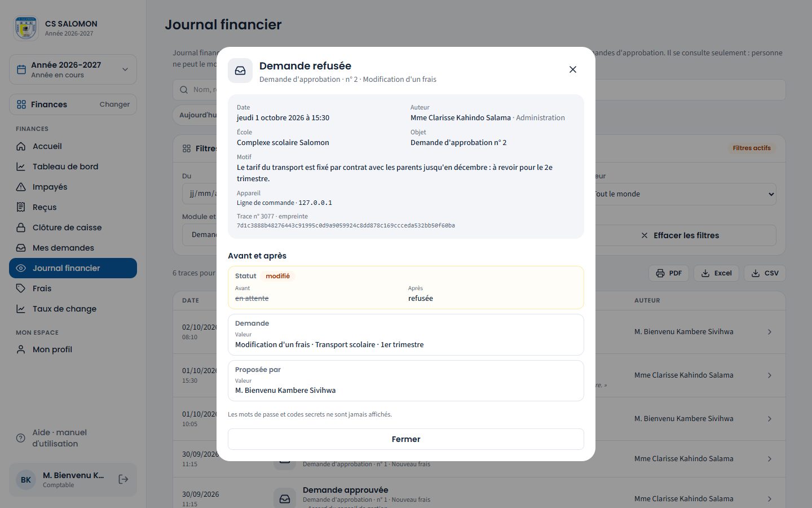Open the Frais page

[x=73, y=288]
